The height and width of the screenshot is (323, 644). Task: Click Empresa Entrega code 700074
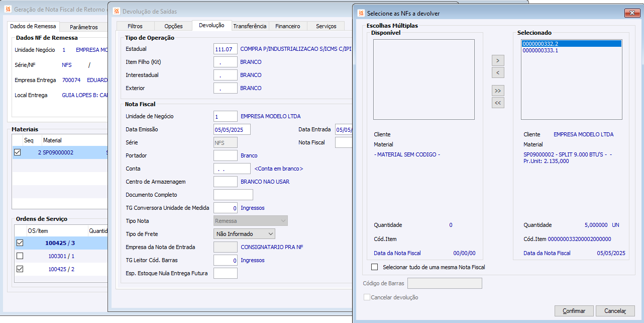tap(71, 80)
